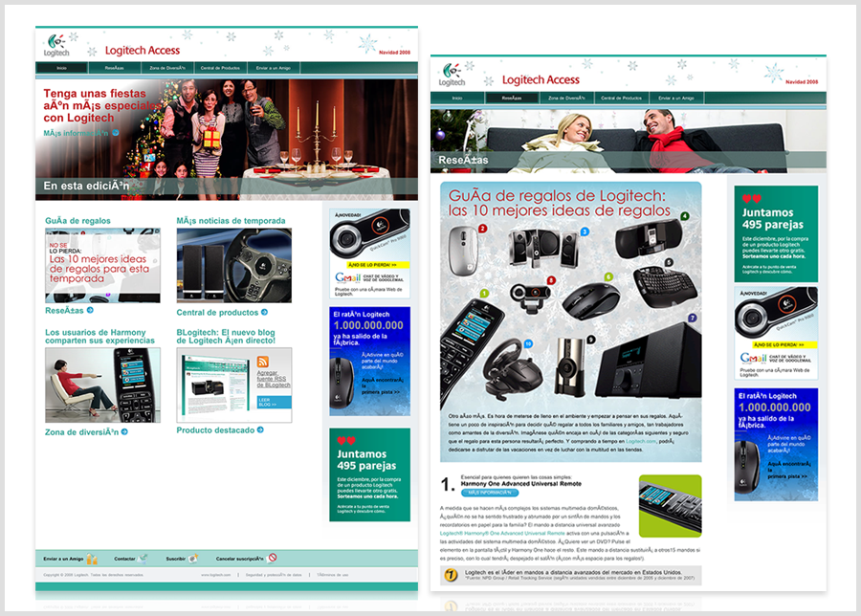Click the red number 8 badge by webcam

tap(551, 280)
